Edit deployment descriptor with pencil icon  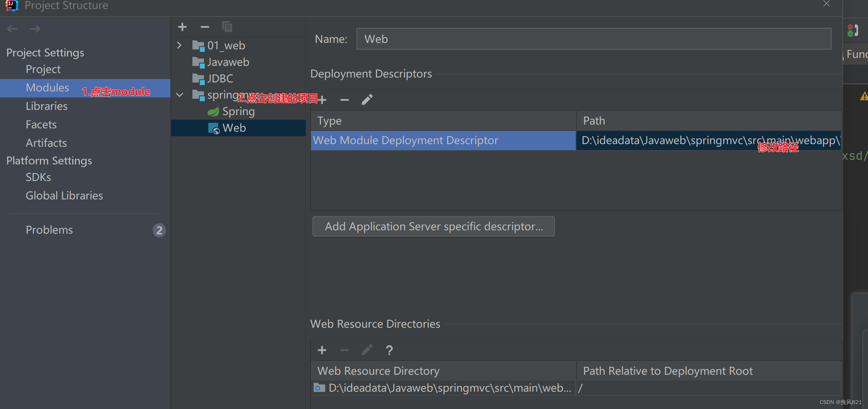pyautogui.click(x=367, y=100)
